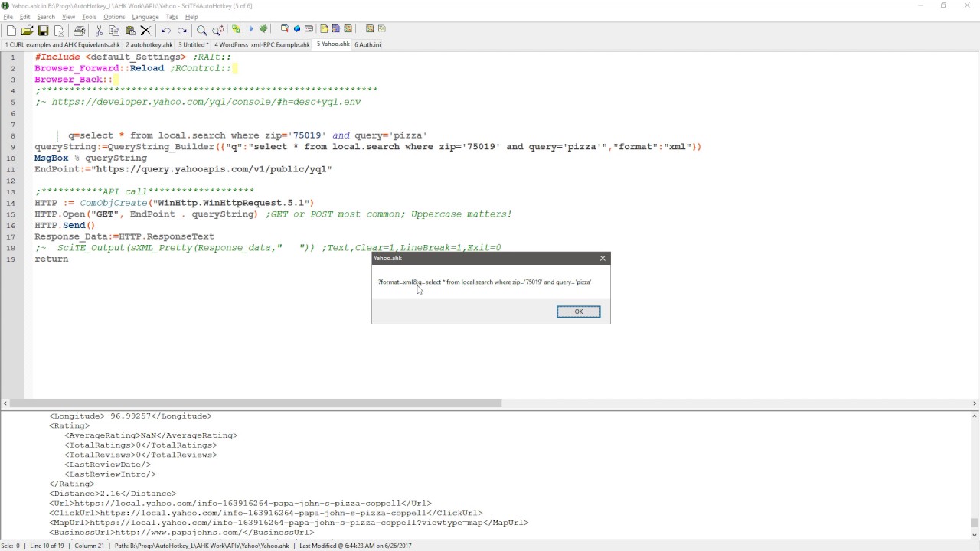Screen dimensions: 980x551
Task: Open a file via the folder icon
Action: point(27,30)
